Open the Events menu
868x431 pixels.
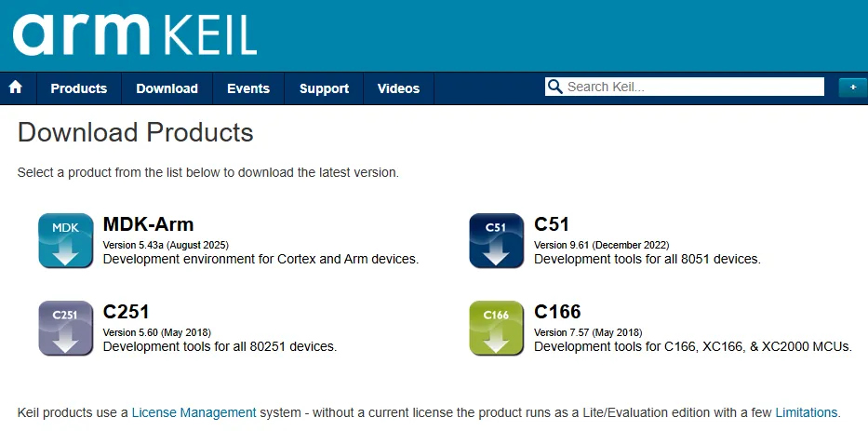pos(248,88)
